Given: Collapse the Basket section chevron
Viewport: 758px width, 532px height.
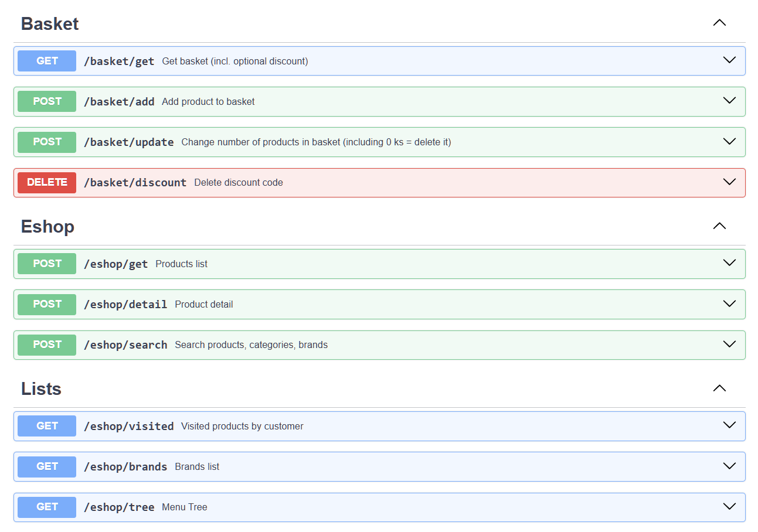Looking at the screenshot, I should 719,23.
